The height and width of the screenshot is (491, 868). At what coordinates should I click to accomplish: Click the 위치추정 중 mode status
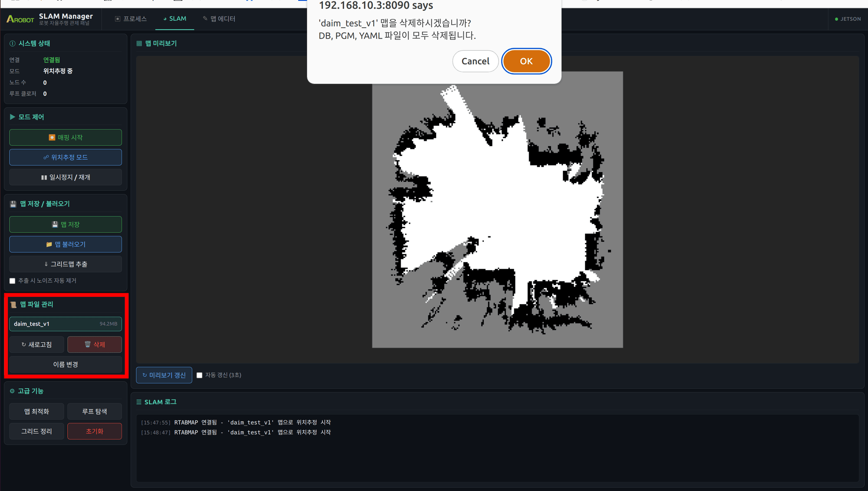click(58, 71)
